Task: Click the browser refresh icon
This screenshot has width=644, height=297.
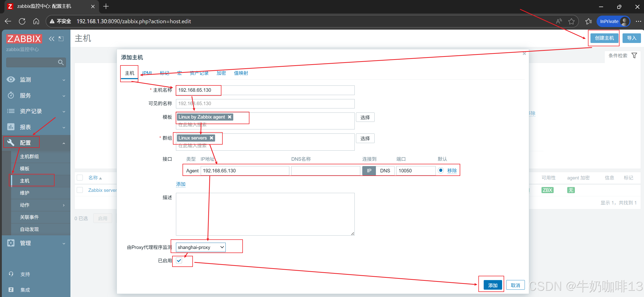Action: click(22, 21)
